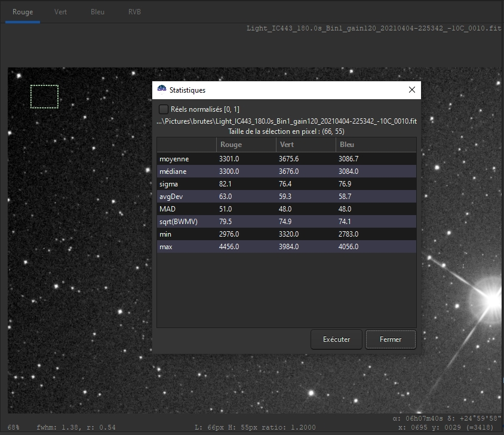
Task: Click moyenne Bleu value 3086.7
Action: (x=348, y=159)
